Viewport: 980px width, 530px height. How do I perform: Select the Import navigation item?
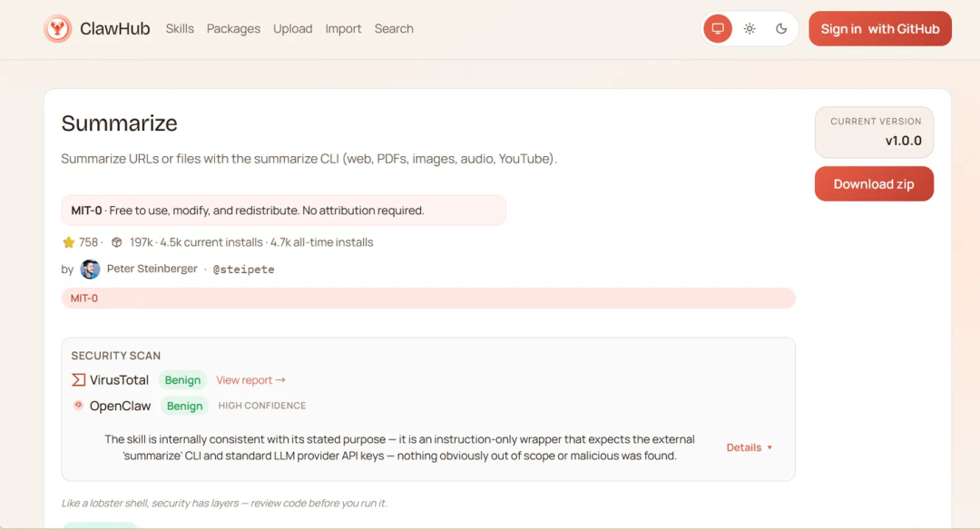[343, 29]
